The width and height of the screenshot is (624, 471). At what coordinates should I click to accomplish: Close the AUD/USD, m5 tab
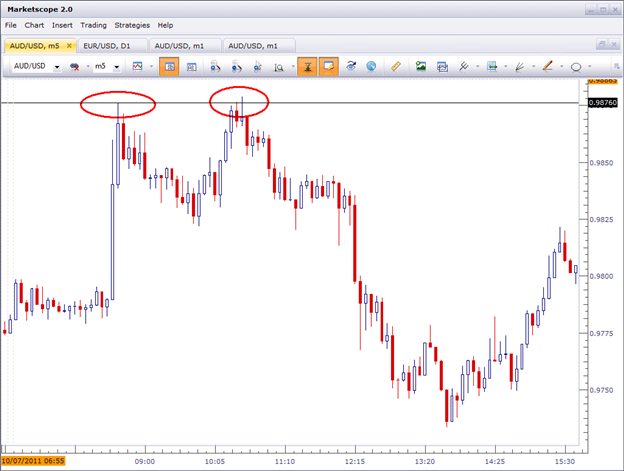(x=69, y=45)
